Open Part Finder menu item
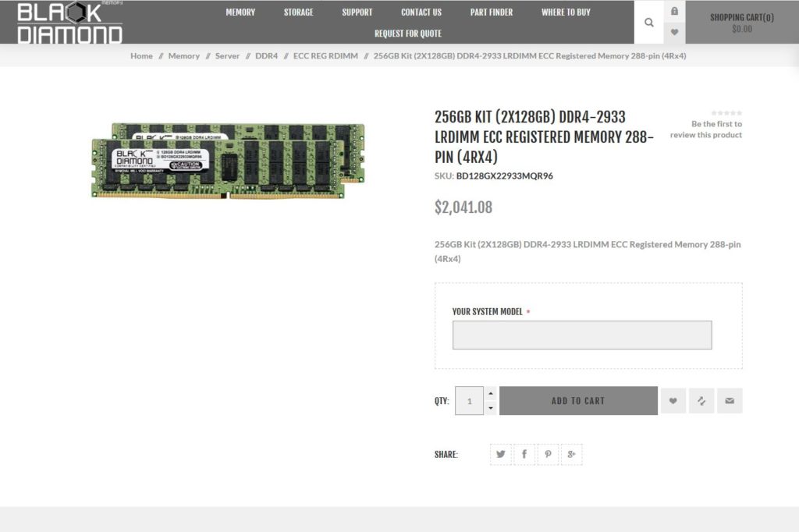799x532 pixels. tap(492, 12)
